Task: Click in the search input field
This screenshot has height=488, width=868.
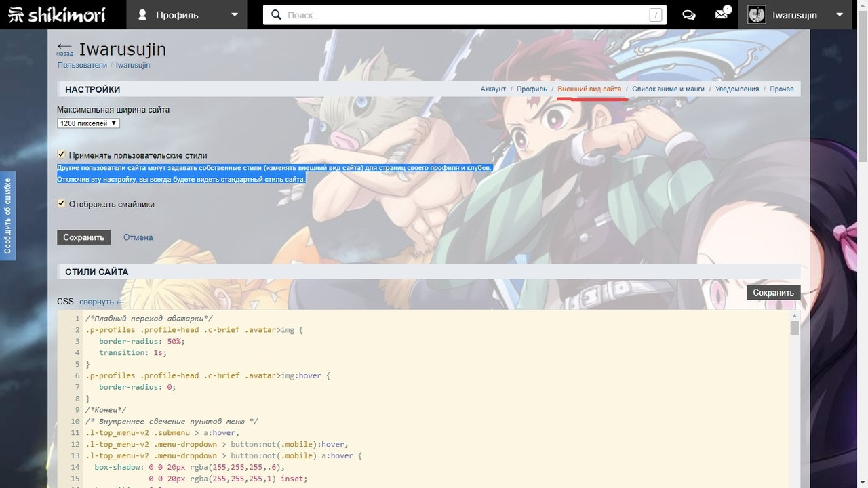Action: pyautogui.click(x=461, y=15)
